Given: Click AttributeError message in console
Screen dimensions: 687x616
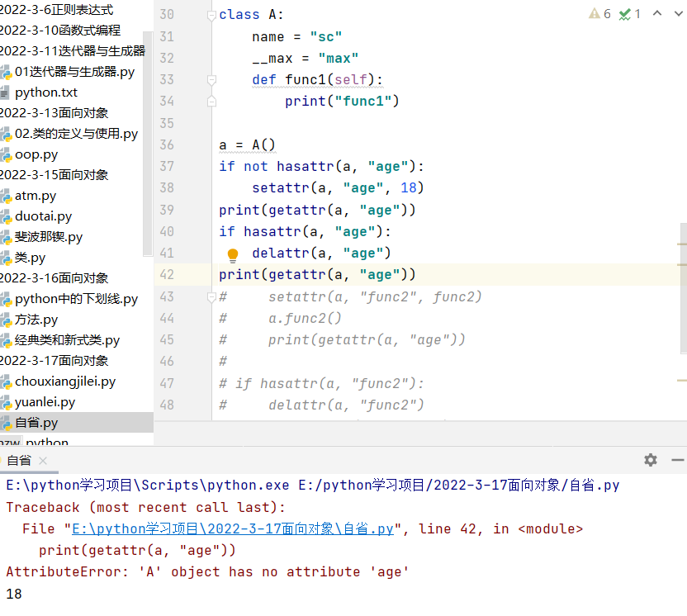Looking at the screenshot, I should click(x=207, y=571).
